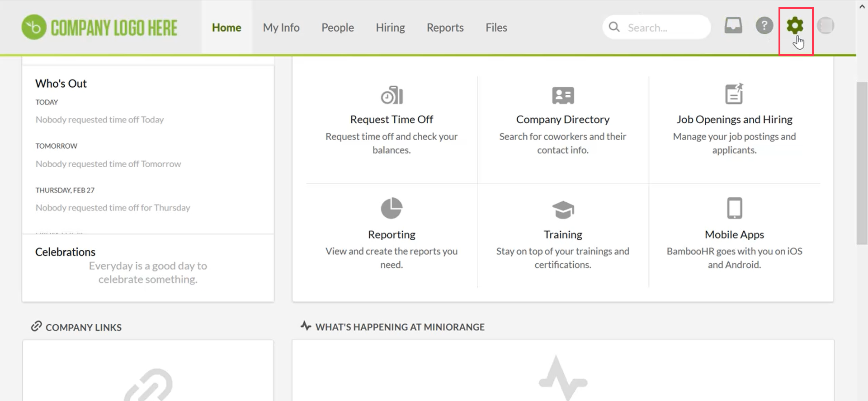Click the Reporting pie chart icon
The width and height of the screenshot is (868, 401).
click(392, 208)
